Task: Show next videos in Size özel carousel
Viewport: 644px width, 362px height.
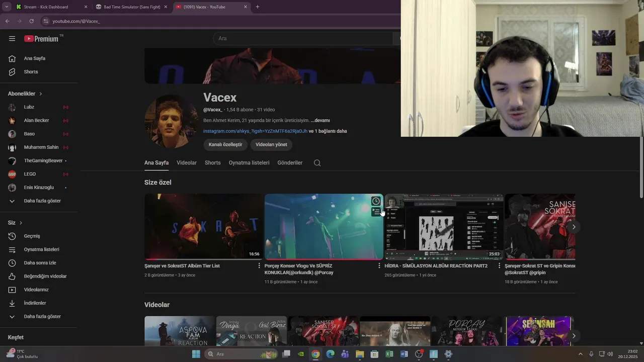Action: click(574, 227)
